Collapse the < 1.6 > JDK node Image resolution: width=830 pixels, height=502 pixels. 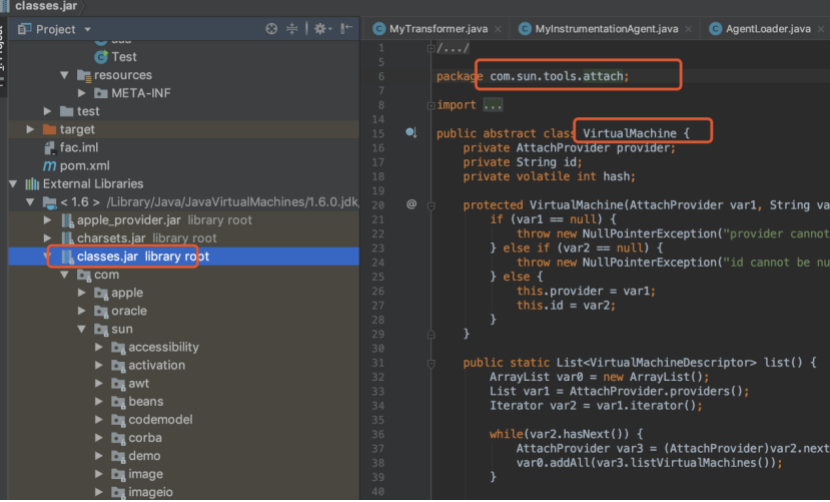point(30,202)
